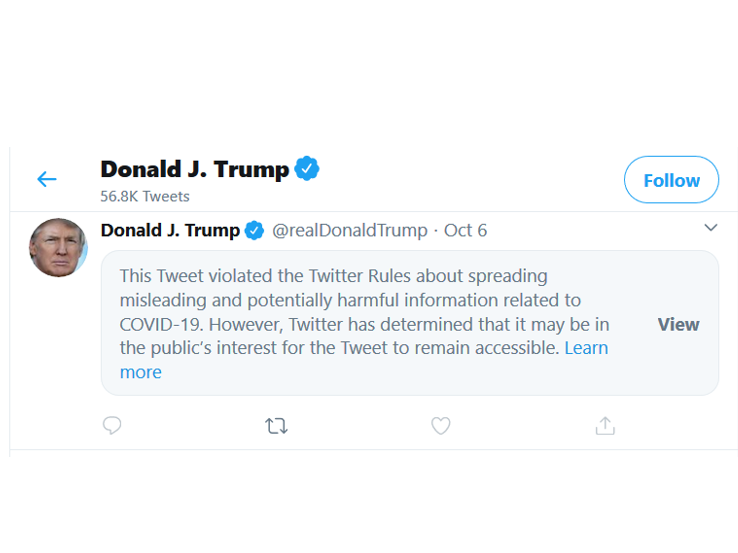738x553 pixels.
Task: Open the Oct 6 timestamp link
Action: [465, 231]
